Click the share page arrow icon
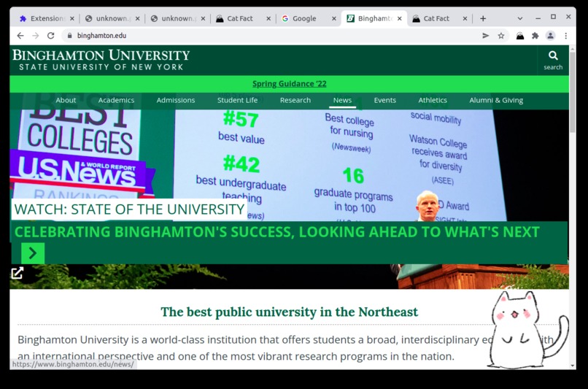 (x=486, y=36)
